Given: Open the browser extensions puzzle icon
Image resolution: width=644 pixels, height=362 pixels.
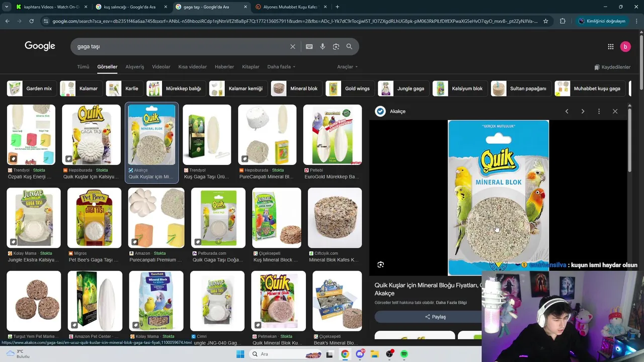Looking at the screenshot, I should (x=562, y=21).
